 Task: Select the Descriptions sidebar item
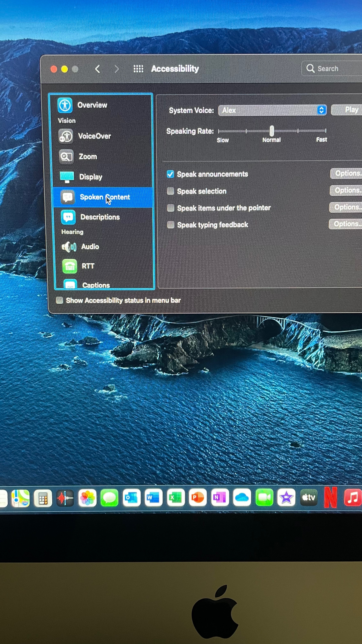pyautogui.click(x=100, y=217)
